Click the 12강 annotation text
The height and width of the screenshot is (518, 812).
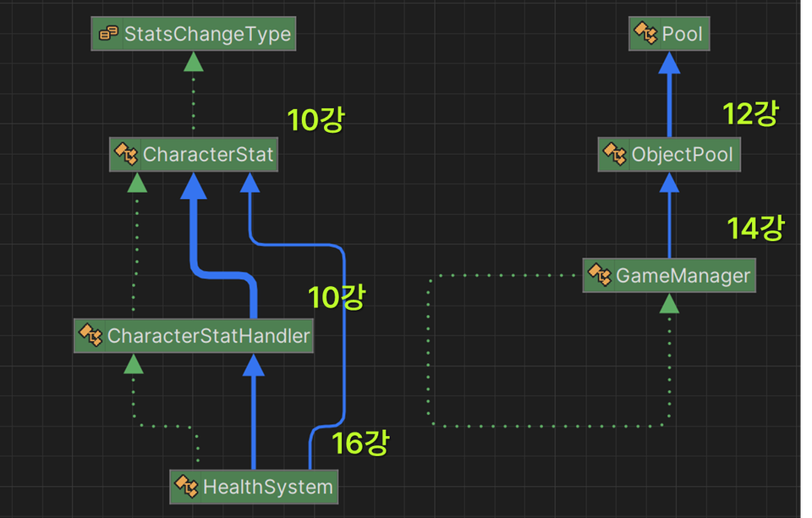pyautogui.click(x=749, y=113)
